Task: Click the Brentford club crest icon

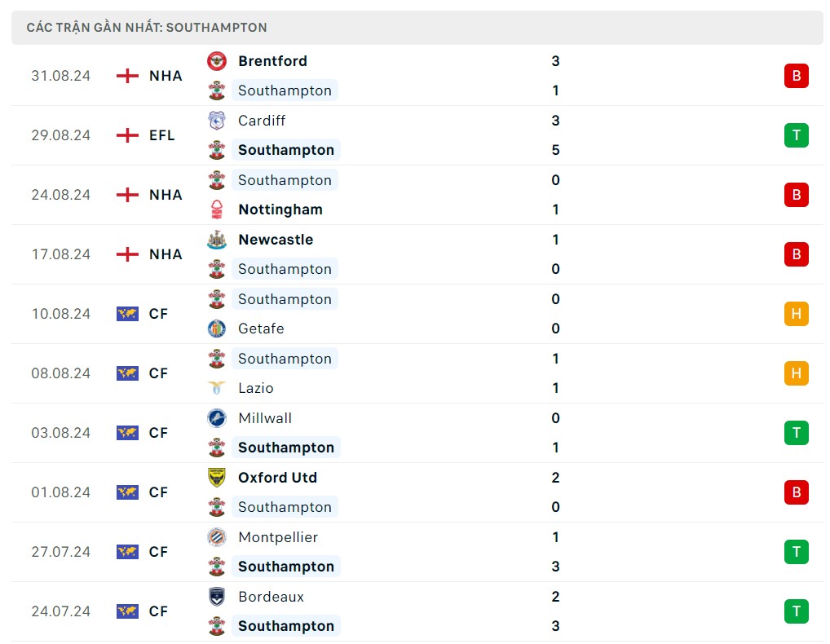Action: [x=216, y=61]
